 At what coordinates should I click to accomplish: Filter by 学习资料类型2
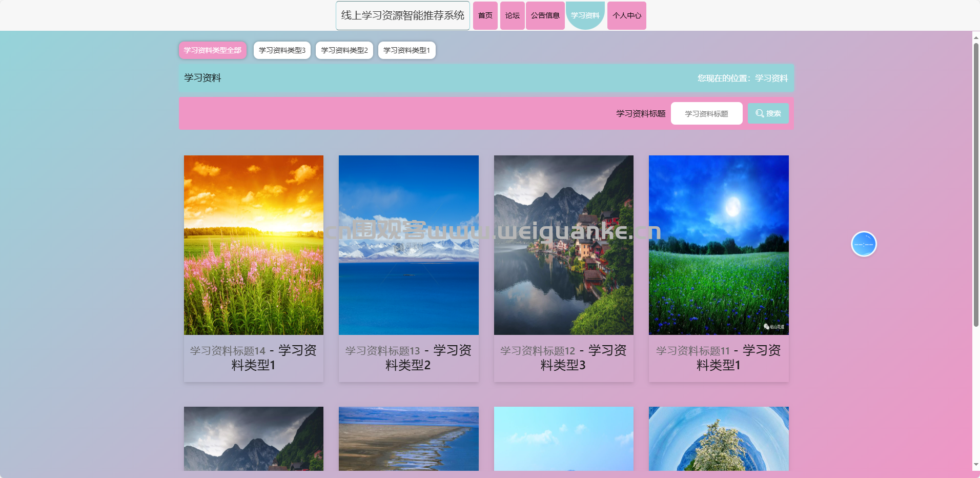[x=344, y=50]
